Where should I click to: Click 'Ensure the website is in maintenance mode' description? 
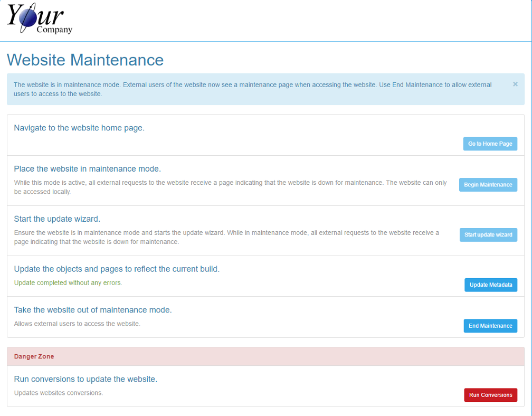pos(226,237)
